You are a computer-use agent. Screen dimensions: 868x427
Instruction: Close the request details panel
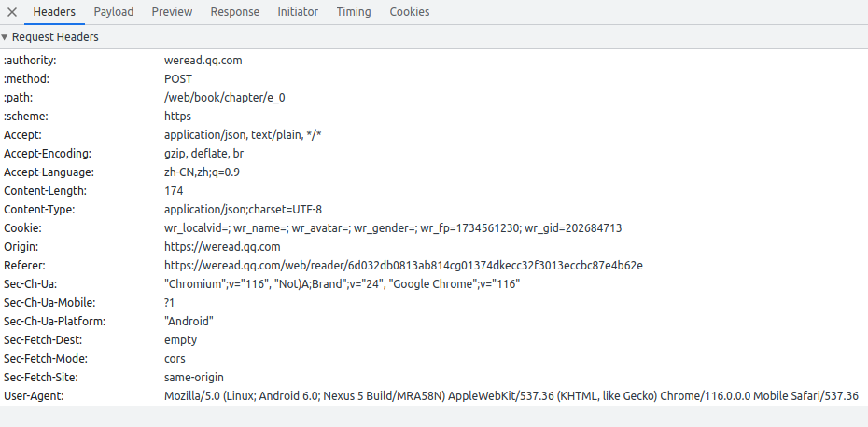[x=11, y=12]
